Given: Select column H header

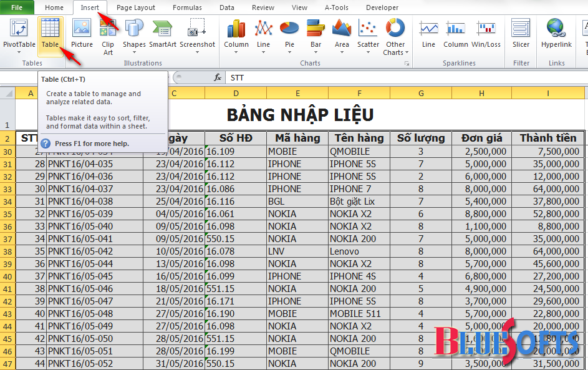Looking at the screenshot, I should pos(481,93).
